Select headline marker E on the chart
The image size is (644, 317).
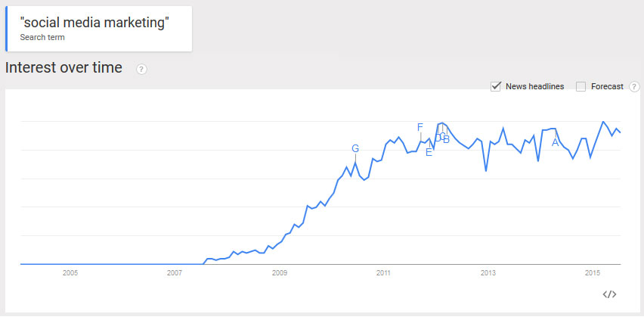(429, 153)
